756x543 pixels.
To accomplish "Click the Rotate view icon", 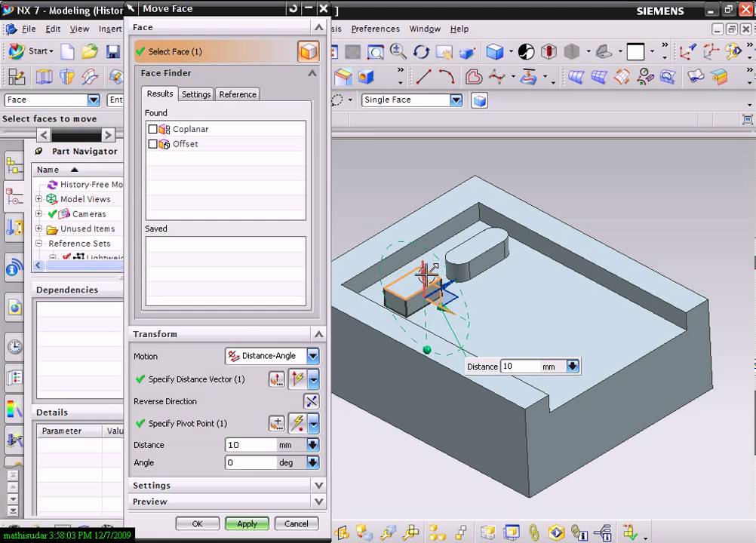I will [x=421, y=51].
